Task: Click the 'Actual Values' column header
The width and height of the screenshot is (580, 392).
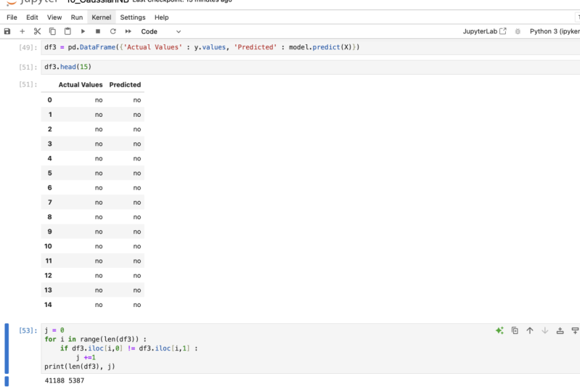Action: (x=81, y=85)
